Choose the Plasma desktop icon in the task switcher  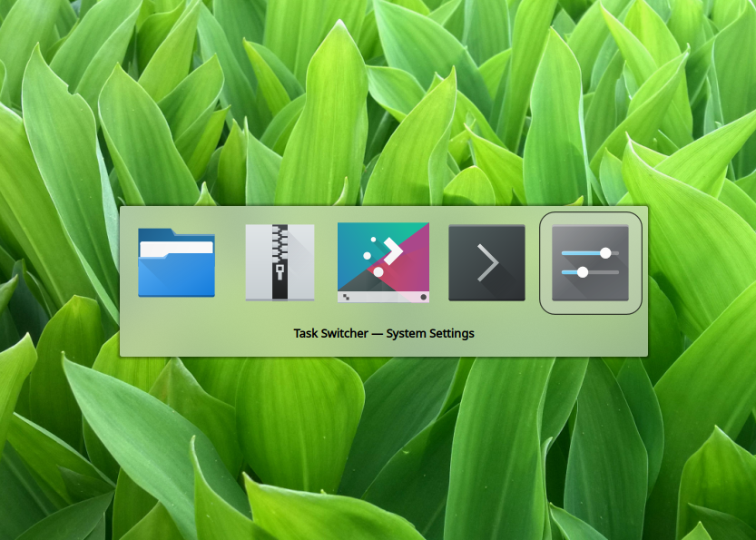383,263
